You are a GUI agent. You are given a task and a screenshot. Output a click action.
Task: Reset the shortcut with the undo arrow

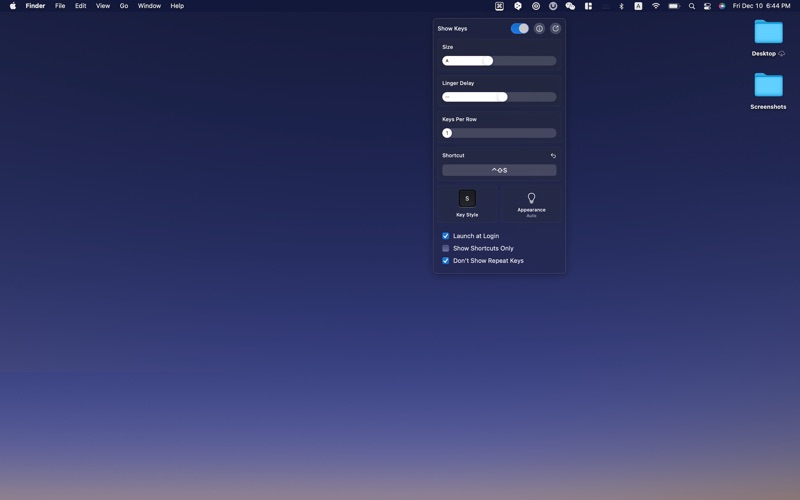[x=553, y=156]
